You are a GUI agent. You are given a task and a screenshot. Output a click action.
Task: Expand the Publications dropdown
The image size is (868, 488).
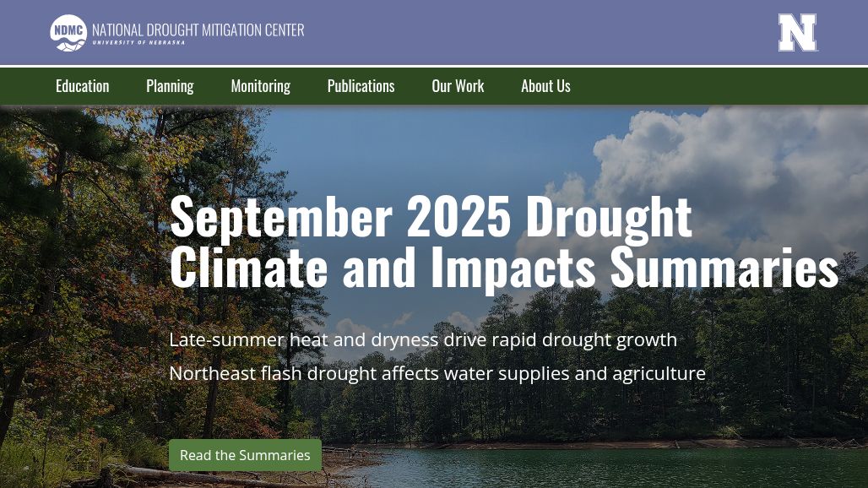tap(361, 86)
